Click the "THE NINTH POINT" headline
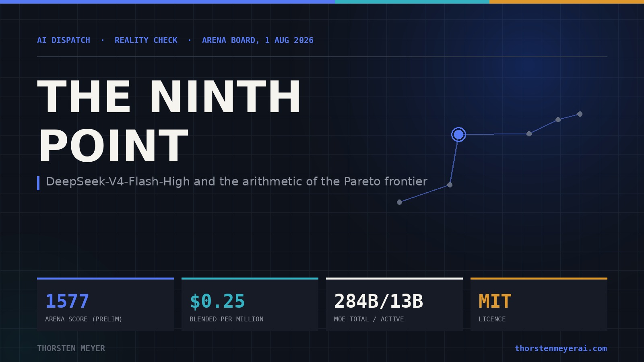 coord(169,121)
